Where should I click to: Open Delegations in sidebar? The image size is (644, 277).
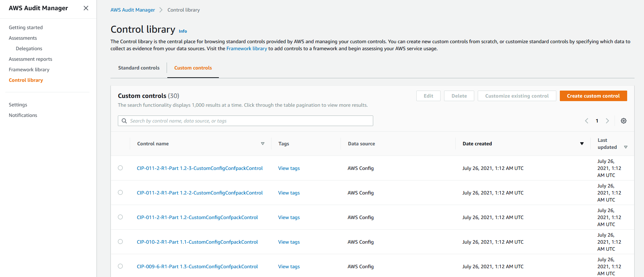29,48
